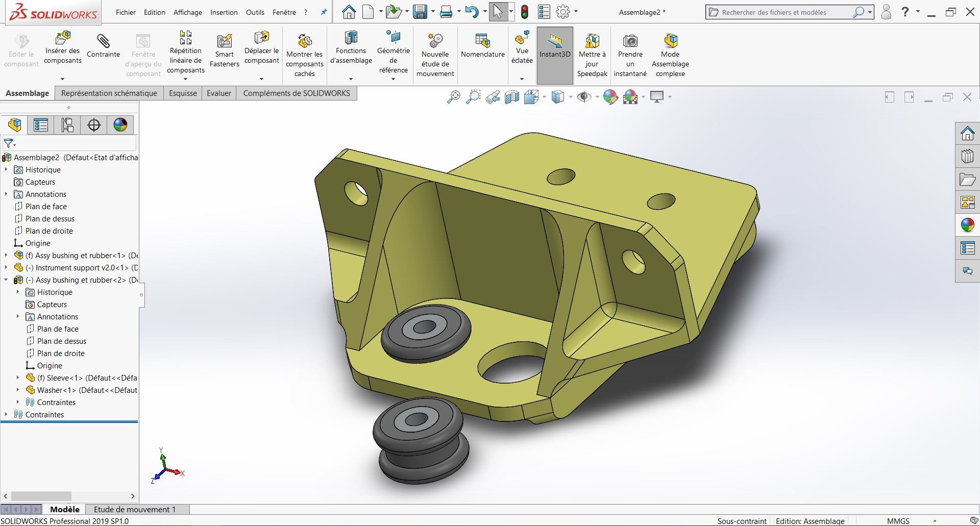Click Mettre à jour Speedpak
980x526 pixels.
592,55
